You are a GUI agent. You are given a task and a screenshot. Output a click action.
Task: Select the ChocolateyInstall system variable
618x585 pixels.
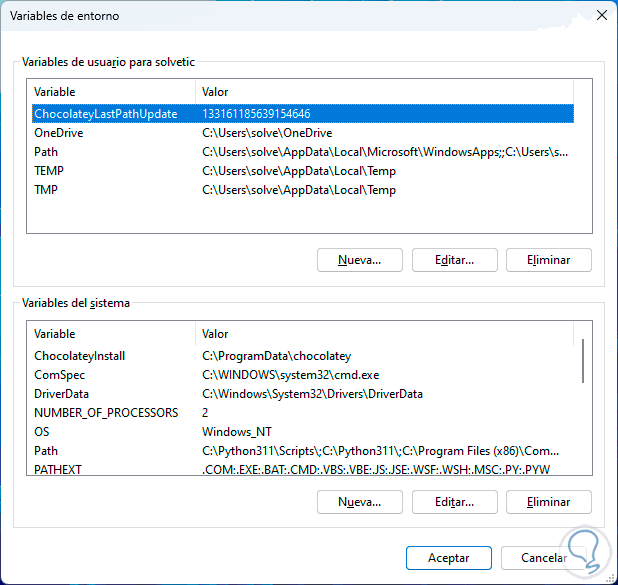point(80,356)
